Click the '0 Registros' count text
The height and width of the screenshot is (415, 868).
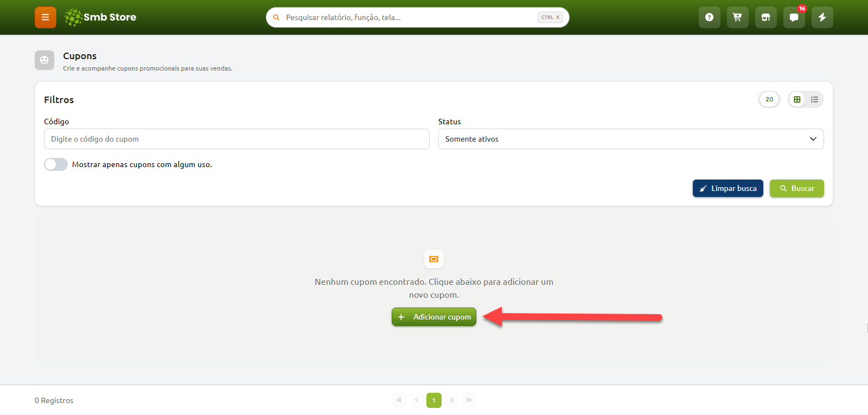(54, 400)
